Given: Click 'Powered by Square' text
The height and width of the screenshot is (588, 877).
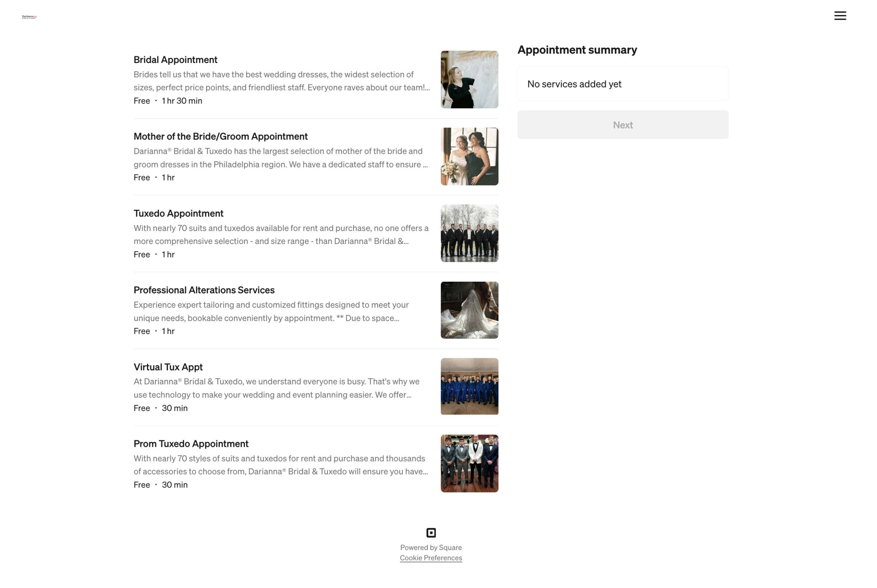Looking at the screenshot, I should click(x=431, y=548).
